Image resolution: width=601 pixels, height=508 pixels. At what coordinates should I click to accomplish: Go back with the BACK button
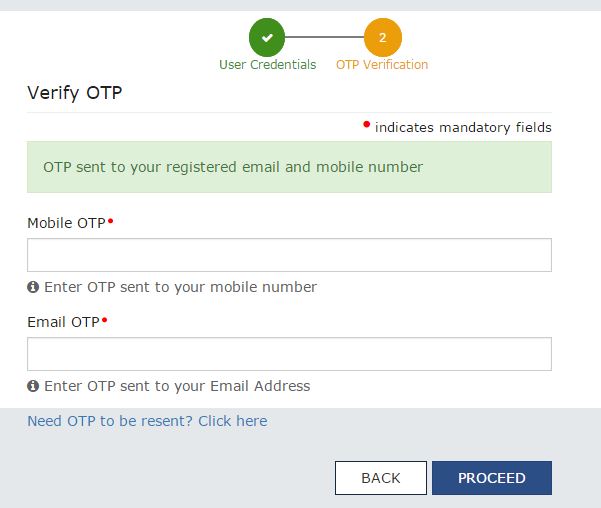tap(381, 478)
